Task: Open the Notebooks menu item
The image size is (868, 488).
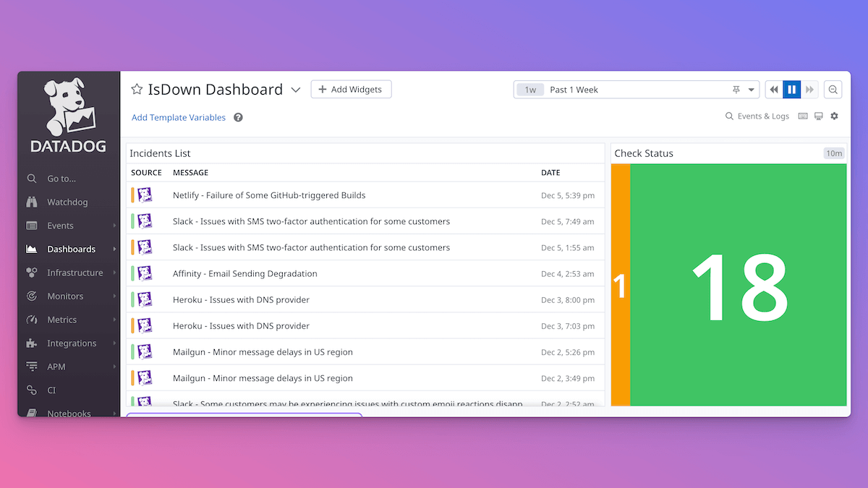Action: tap(69, 414)
